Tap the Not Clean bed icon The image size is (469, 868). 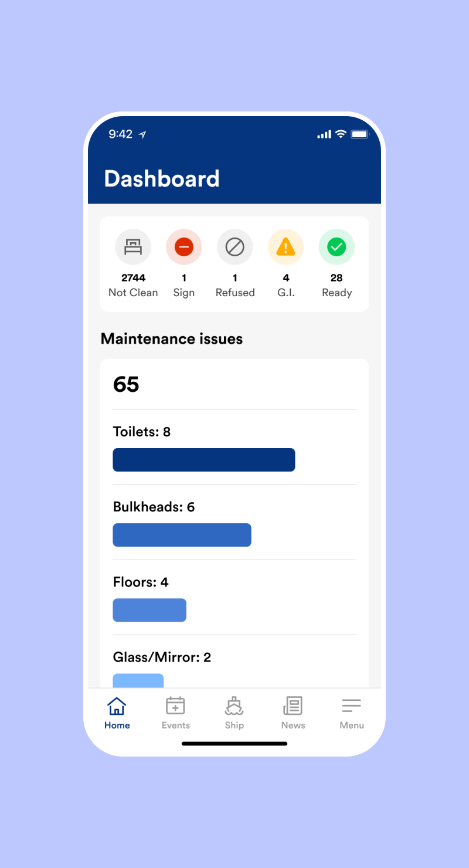click(133, 247)
